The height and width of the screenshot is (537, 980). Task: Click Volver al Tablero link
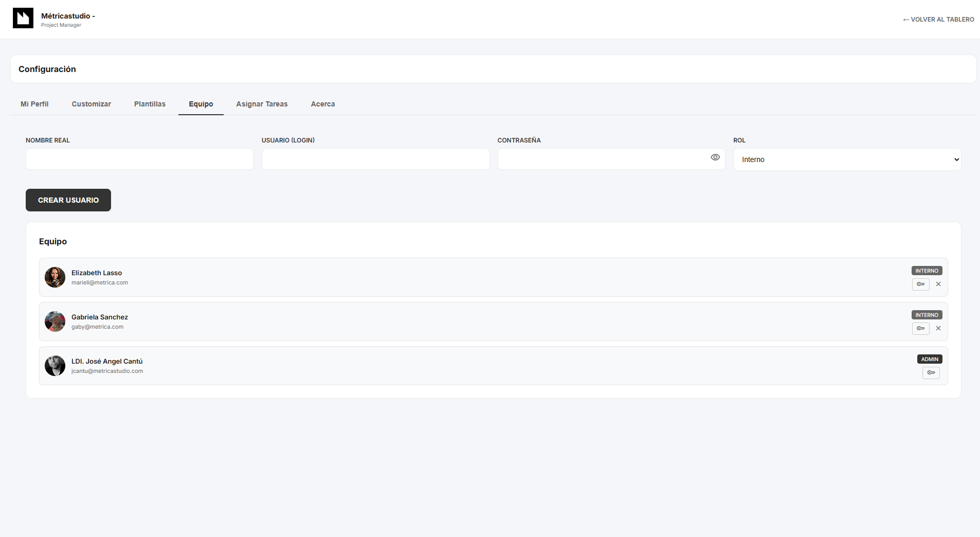(x=938, y=20)
